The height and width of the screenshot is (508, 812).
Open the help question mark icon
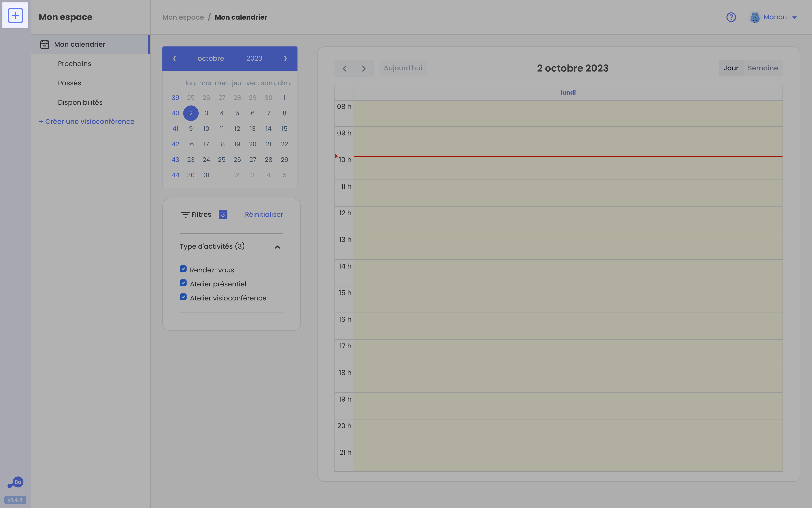point(731,17)
